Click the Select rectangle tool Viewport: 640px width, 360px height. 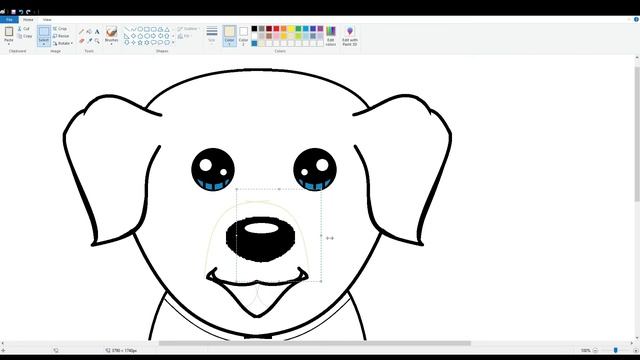tap(44, 32)
